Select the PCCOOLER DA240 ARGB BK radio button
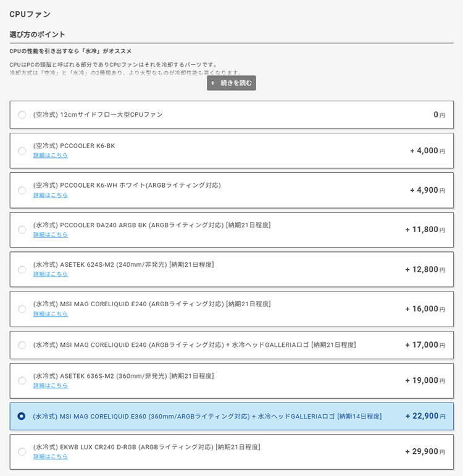Image resolution: width=463 pixels, height=476 pixels. (x=22, y=230)
